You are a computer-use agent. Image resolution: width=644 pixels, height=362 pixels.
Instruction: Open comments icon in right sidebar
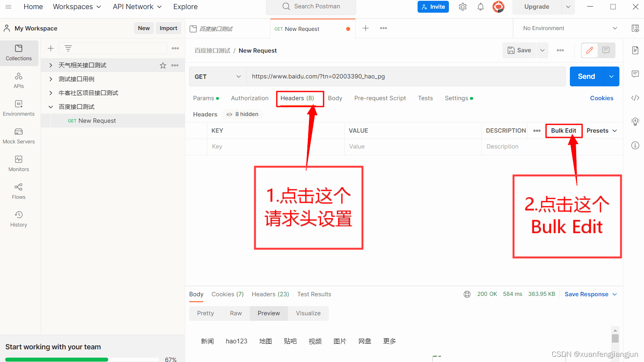click(x=635, y=74)
